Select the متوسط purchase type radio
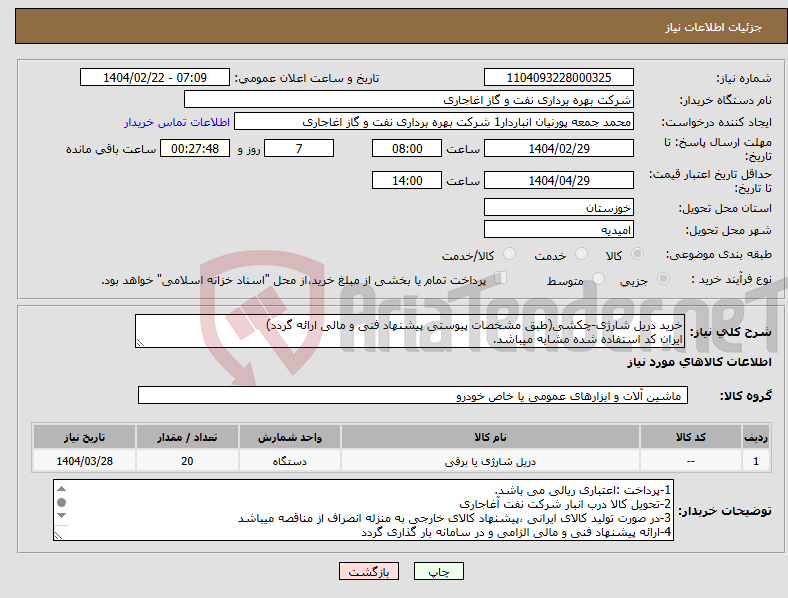 (598, 278)
